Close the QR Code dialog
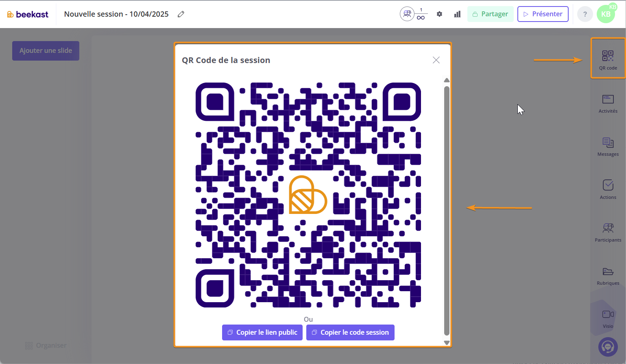This screenshot has width=626, height=364. [436, 60]
